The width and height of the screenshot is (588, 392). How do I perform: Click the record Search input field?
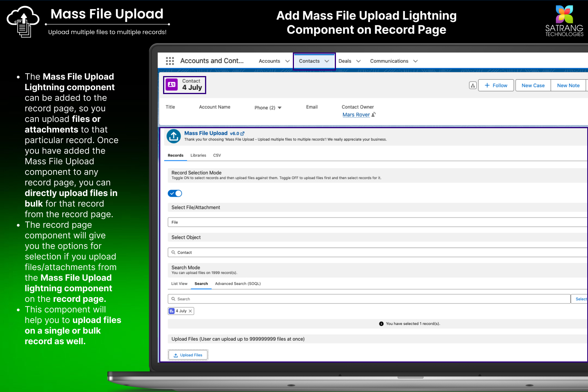click(x=368, y=299)
